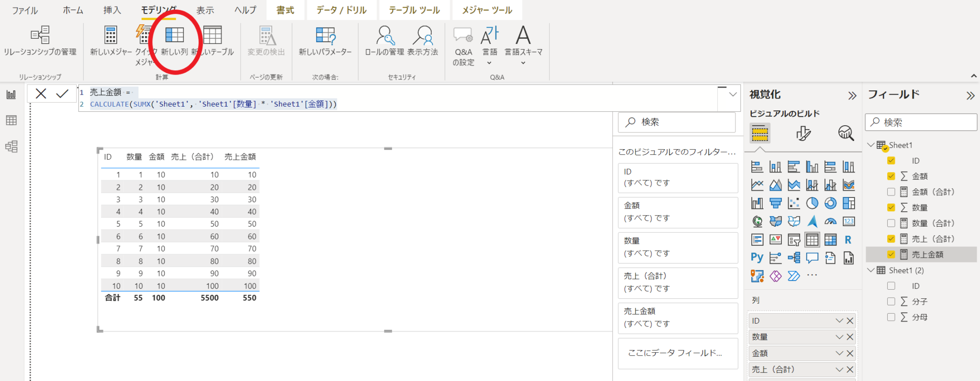The width and height of the screenshot is (980, 381).
Task: Open ロールの管理 (Manage Roles)
Action: (x=385, y=36)
